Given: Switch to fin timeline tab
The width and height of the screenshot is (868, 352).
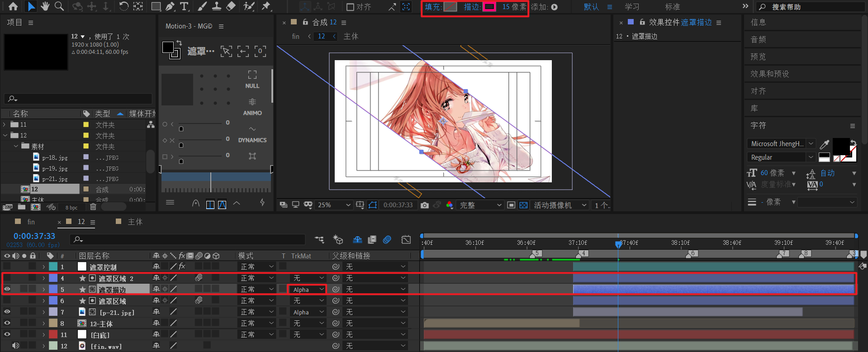Looking at the screenshot, I should (31, 222).
